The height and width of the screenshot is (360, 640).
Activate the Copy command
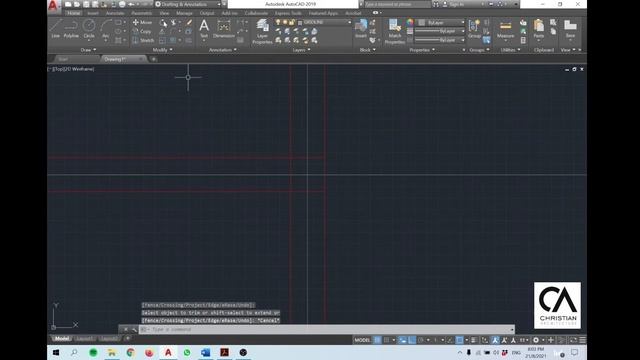click(142, 31)
